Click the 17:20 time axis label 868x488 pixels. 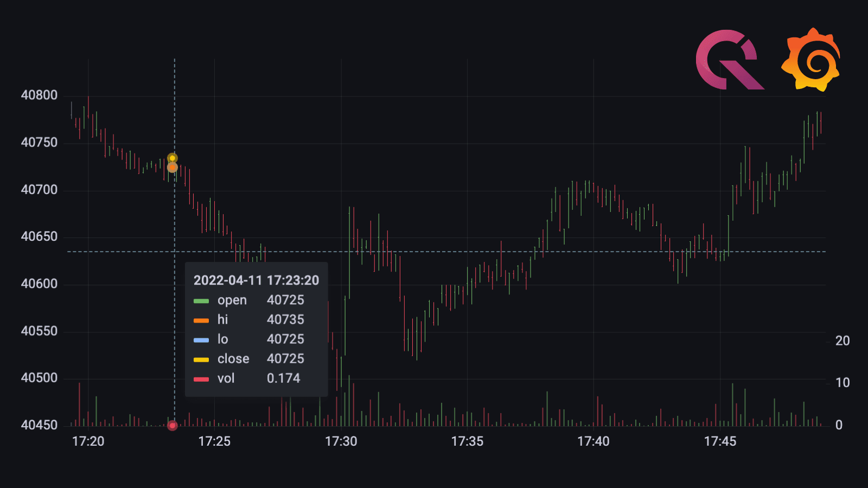(88, 441)
